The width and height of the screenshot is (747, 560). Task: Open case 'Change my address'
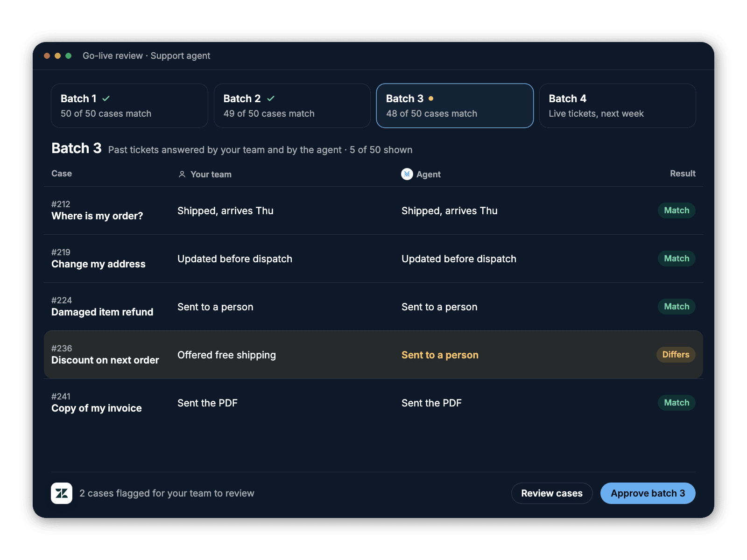tap(373, 259)
